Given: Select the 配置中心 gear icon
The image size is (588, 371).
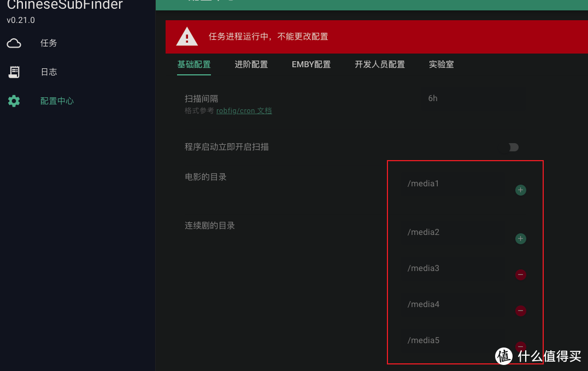Looking at the screenshot, I should tap(14, 101).
